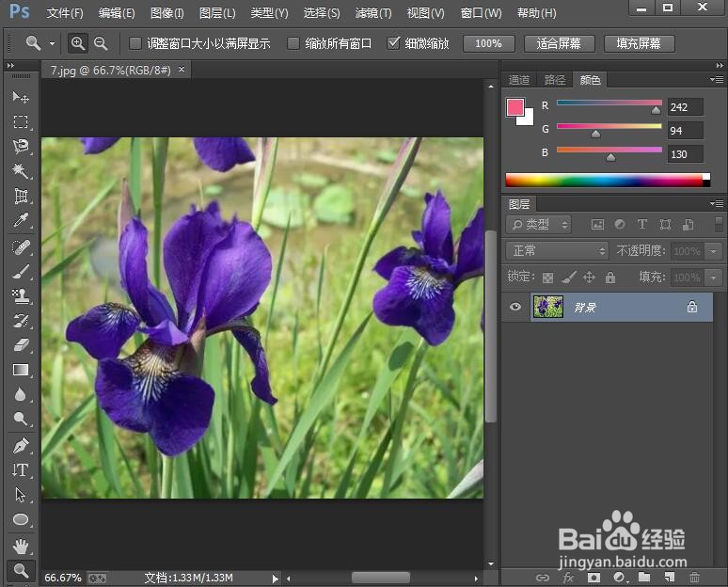The width and height of the screenshot is (728, 587).
Task: Select the Gradient tool
Action: coord(21,370)
